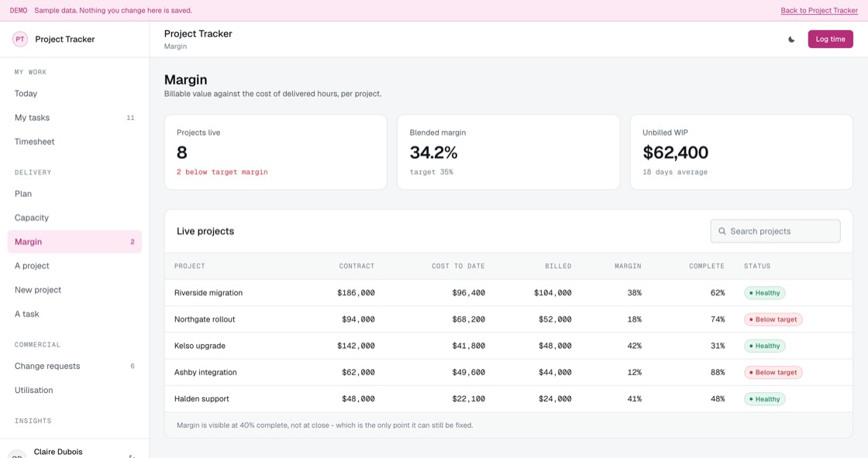Click Claire Dubois user name
Screen dimensions: 868x458
coord(58,451)
